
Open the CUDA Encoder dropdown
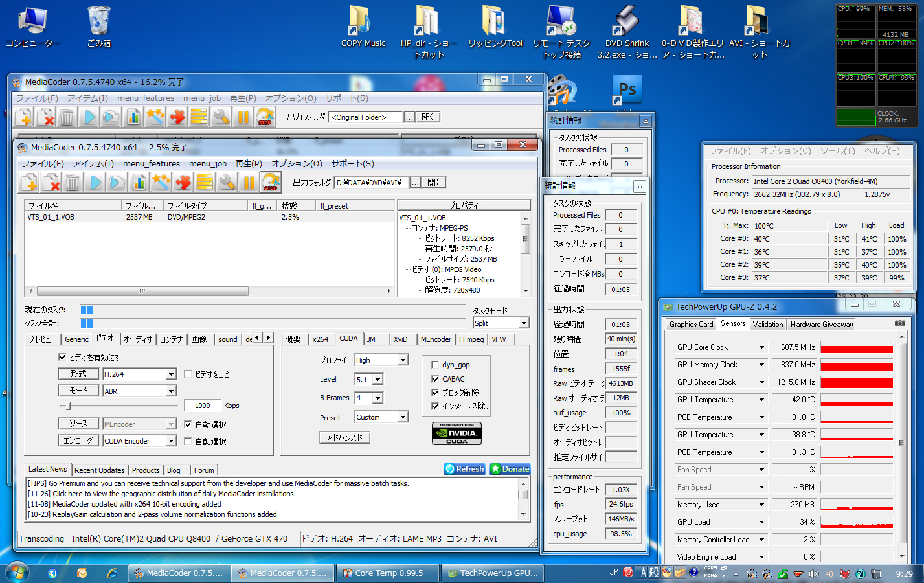point(171,441)
